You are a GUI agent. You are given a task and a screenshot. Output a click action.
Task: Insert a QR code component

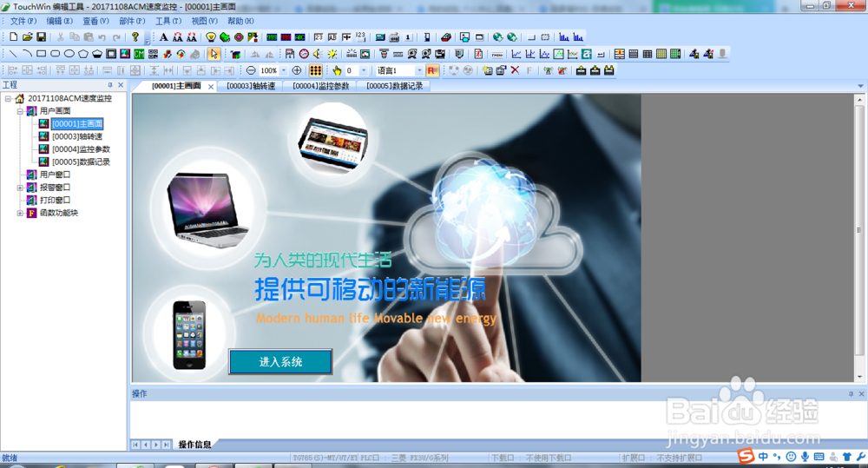point(154,54)
